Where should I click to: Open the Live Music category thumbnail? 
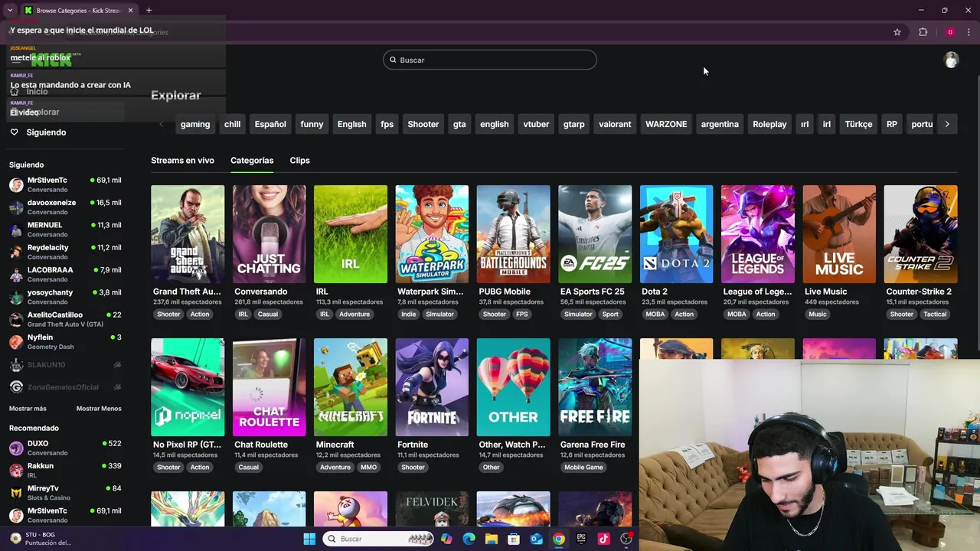click(839, 234)
